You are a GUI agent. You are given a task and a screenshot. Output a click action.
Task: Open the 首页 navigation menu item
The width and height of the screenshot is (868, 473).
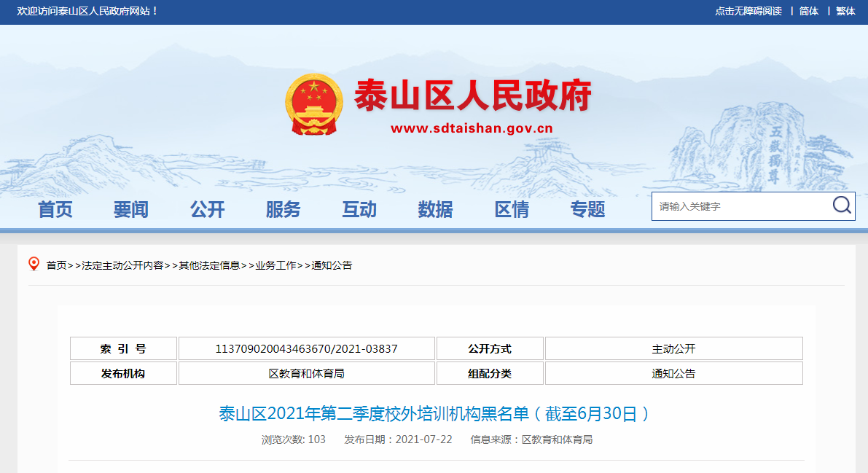55,210
